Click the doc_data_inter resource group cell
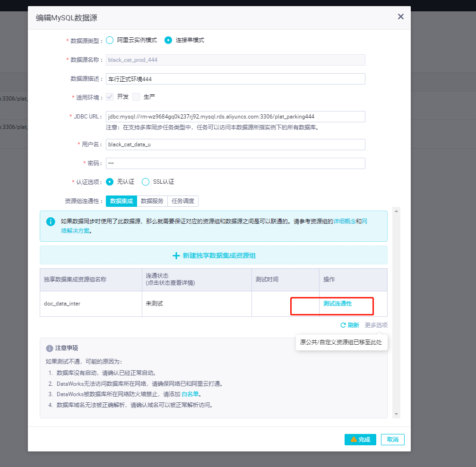This screenshot has height=467, width=476. tap(91, 304)
